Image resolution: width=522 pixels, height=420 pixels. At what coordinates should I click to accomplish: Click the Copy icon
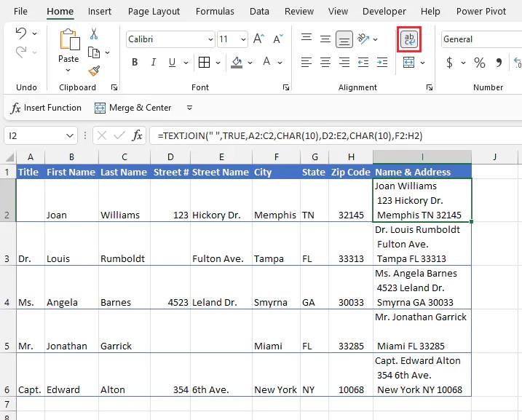click(x=94, y=52)
